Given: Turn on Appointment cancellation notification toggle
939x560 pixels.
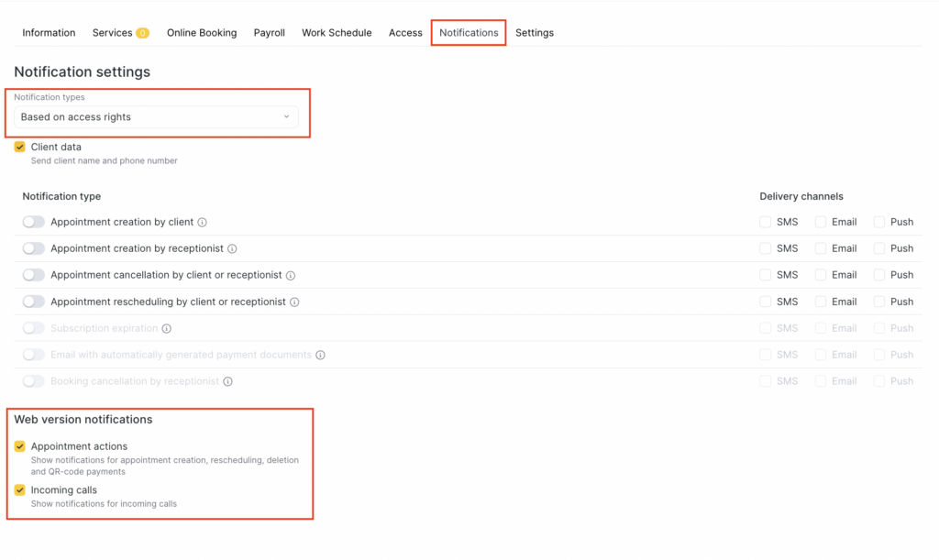Looking at the screenshot, I should pyautogui.click(x=33, y=275).
